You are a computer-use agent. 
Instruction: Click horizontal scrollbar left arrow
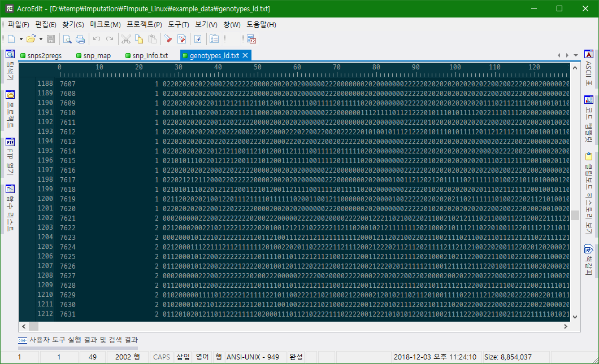pyautogui.click(x=24, y=326)
